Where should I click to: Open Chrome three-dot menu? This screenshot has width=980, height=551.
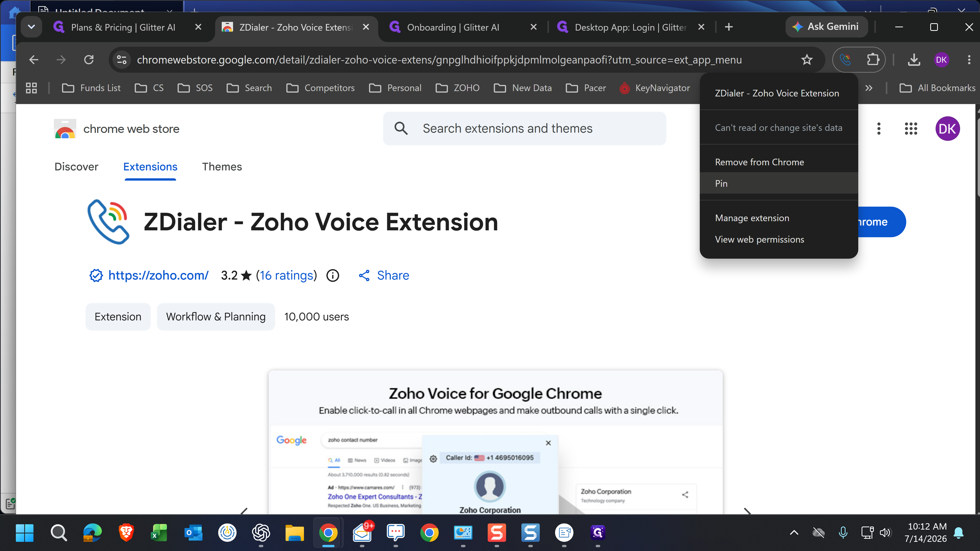pyautogui.click(x=969, y=60)
